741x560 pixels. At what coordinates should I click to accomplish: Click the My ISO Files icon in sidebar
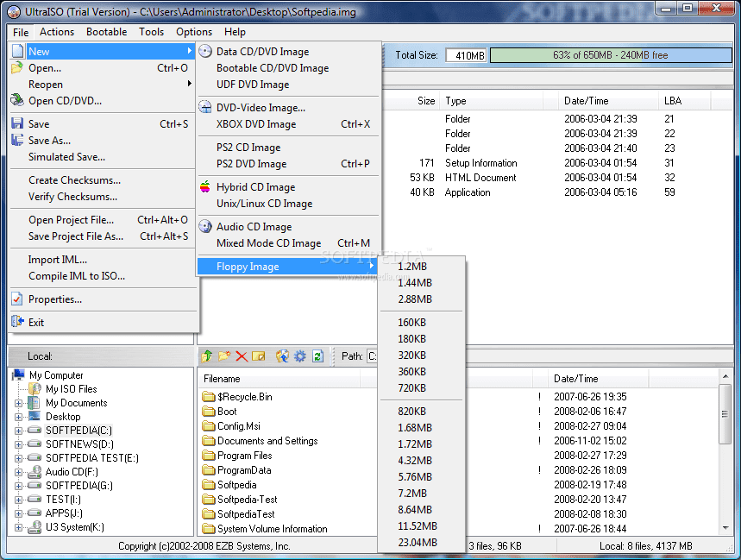[34, 389]
